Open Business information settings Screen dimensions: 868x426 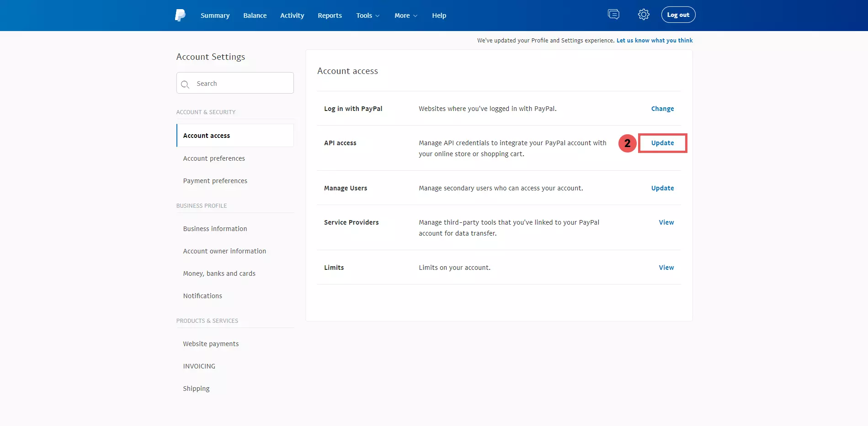(x=215, y=229)
